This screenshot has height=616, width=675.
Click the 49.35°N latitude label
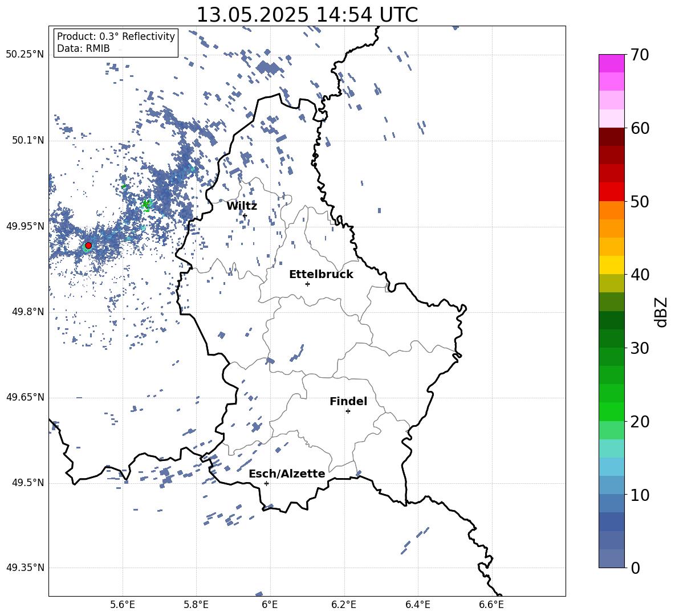pos(25,568)
